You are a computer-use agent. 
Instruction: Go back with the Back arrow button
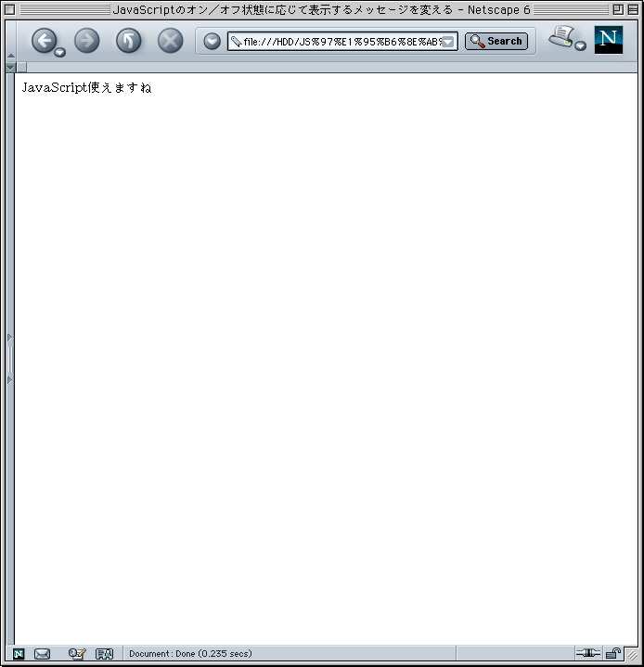coord(44,41)
